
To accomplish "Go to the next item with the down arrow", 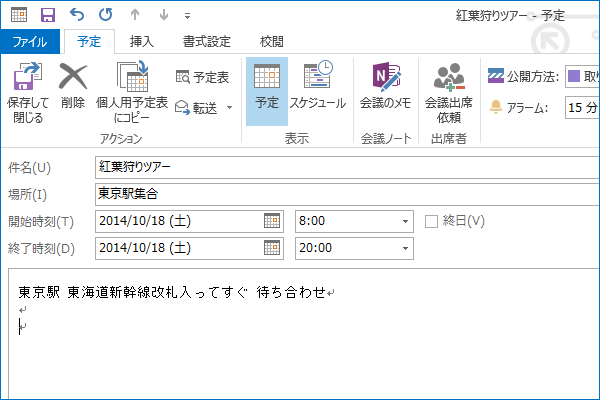I will (164, 15).
